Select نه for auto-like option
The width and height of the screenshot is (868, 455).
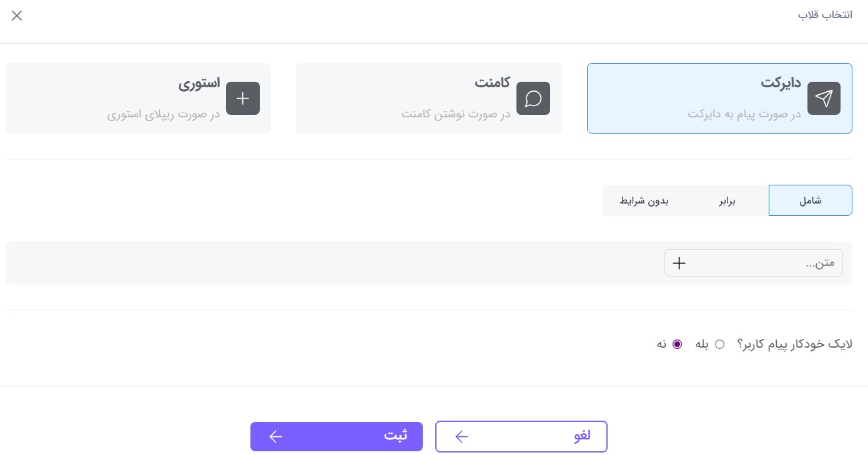tap(678, 344)
